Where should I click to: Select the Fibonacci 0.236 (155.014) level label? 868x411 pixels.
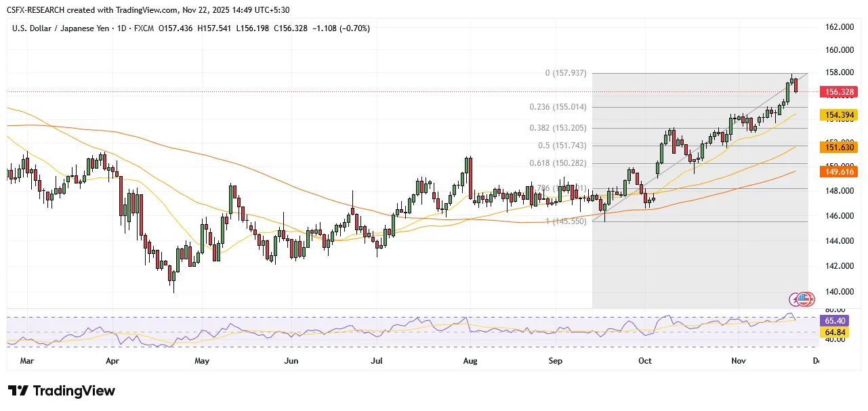(558, 107)
